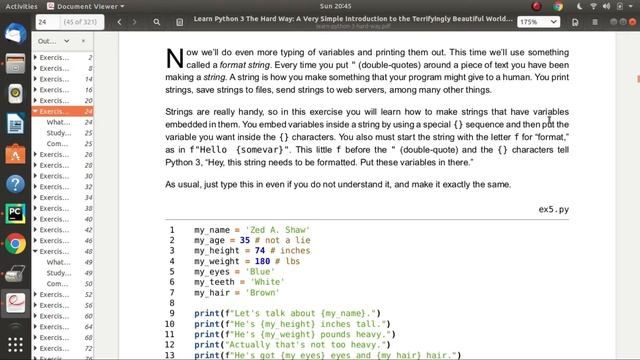Collapse the selected Exercise entry page 24
Image resolution: width=640 pixels, height=360 pixels.
36,111
